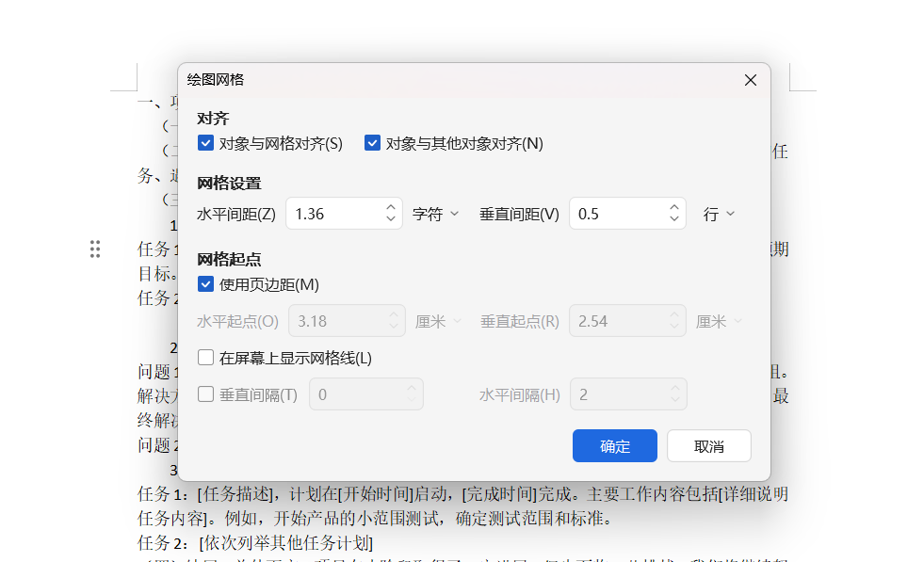The image size is (924, 562).
Task: Disable 对象与其他对象对齐 checkbox
Action: 372,143
